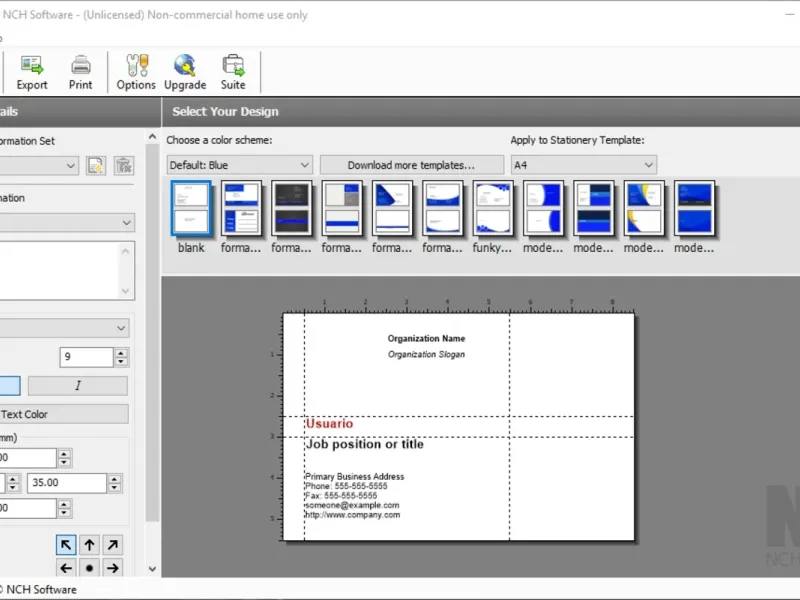Click the 35.00 value field
Screen dimensions: 800x600
tap(67, 483)
